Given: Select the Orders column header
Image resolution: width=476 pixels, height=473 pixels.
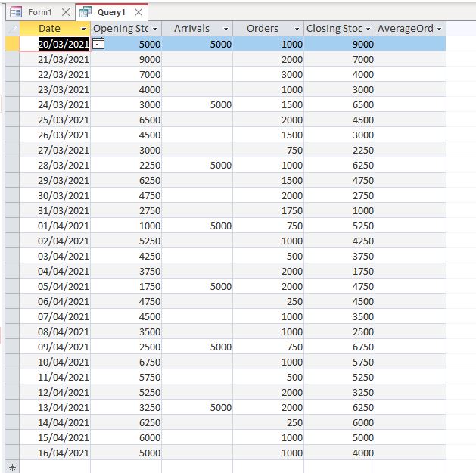Looking at the screenshot, I should click(269, 29).
